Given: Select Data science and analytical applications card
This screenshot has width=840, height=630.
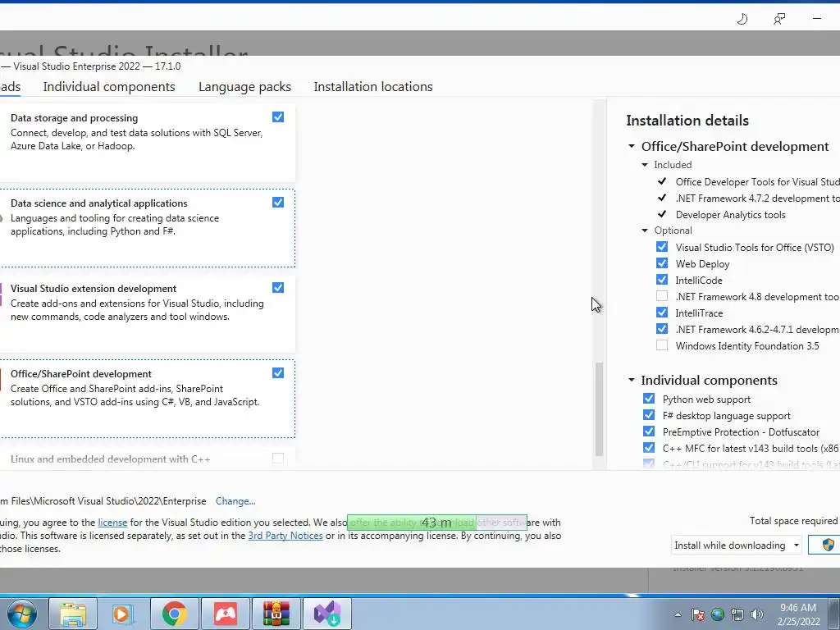Looking at the screenshot, I should [x=148, y=228].
